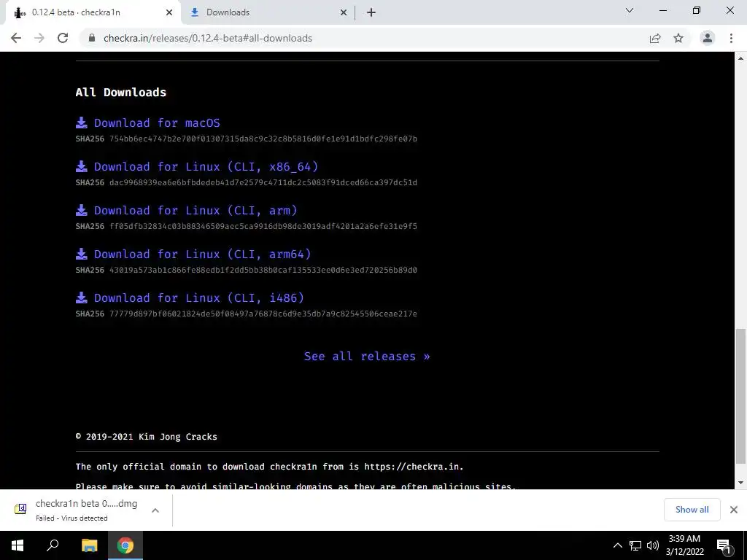Click the macOS SHA256 hash text
Image resolution: width=747 pixels, height=560 pixels.
click(x=263, y=139)
